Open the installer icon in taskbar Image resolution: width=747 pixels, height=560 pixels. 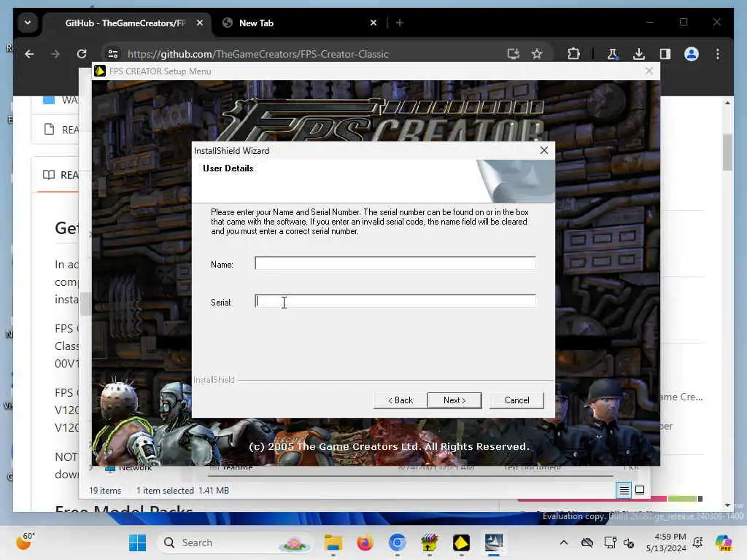[x=494, y=542]
